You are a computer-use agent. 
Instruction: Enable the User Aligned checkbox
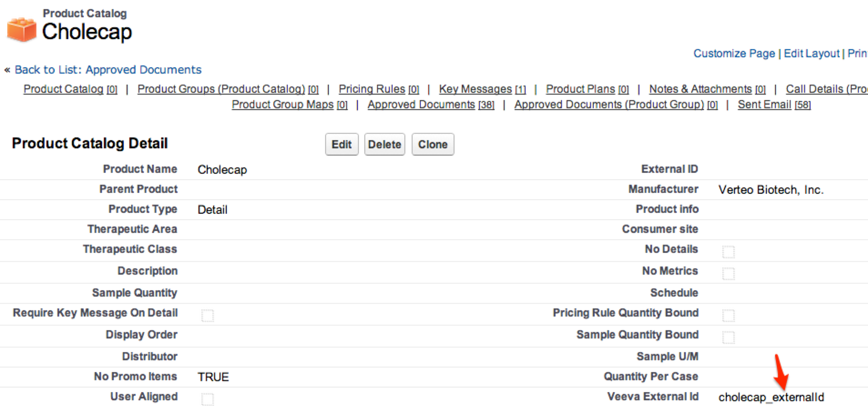[207, 398]
